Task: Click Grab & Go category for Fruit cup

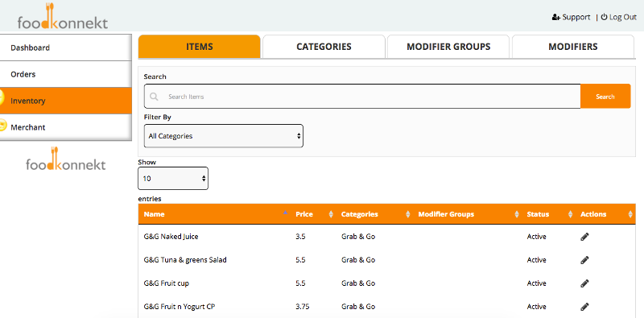Action: [x=358, y=283]
